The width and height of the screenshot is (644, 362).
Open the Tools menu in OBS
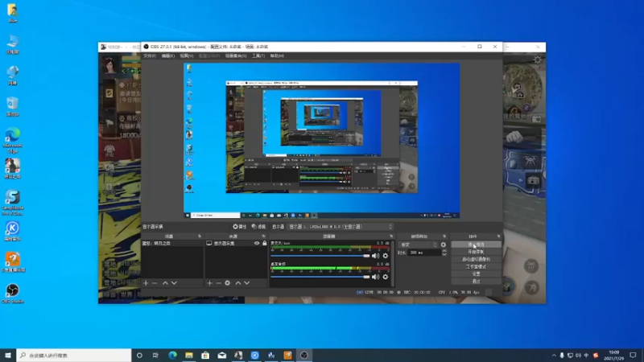(258, 56)
